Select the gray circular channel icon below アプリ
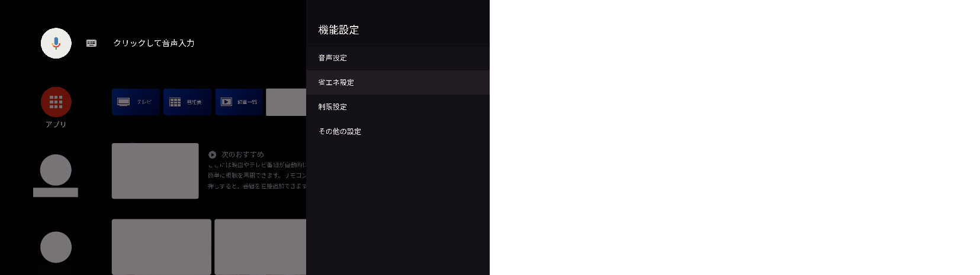Viewport: 980px width, 275px height. tap(56, 170)
